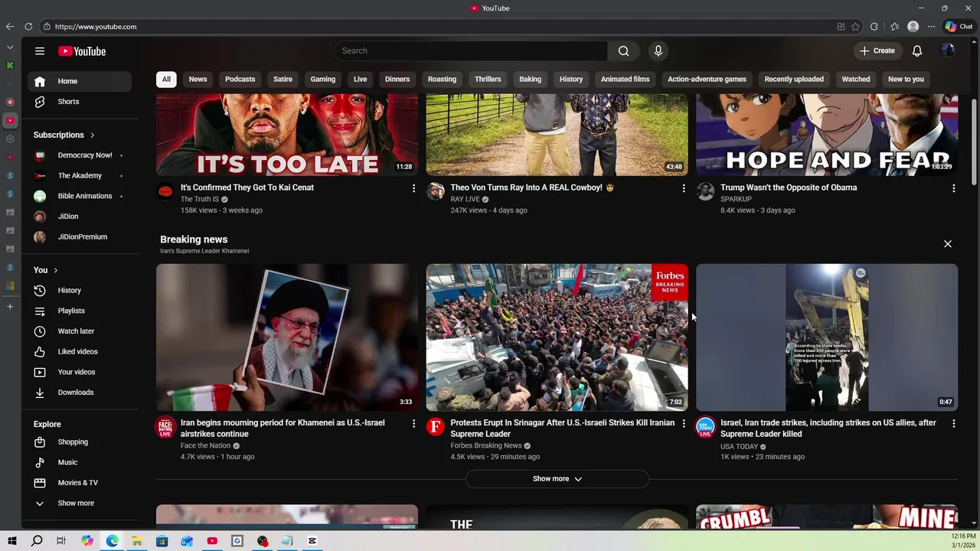Expand Breaking news with Show more
Viewport: 980px width, 551px height.
tap(557, 479)
